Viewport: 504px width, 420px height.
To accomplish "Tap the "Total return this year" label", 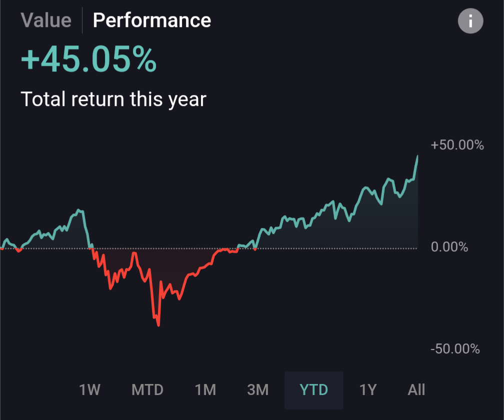I will [x=113, y=99].
